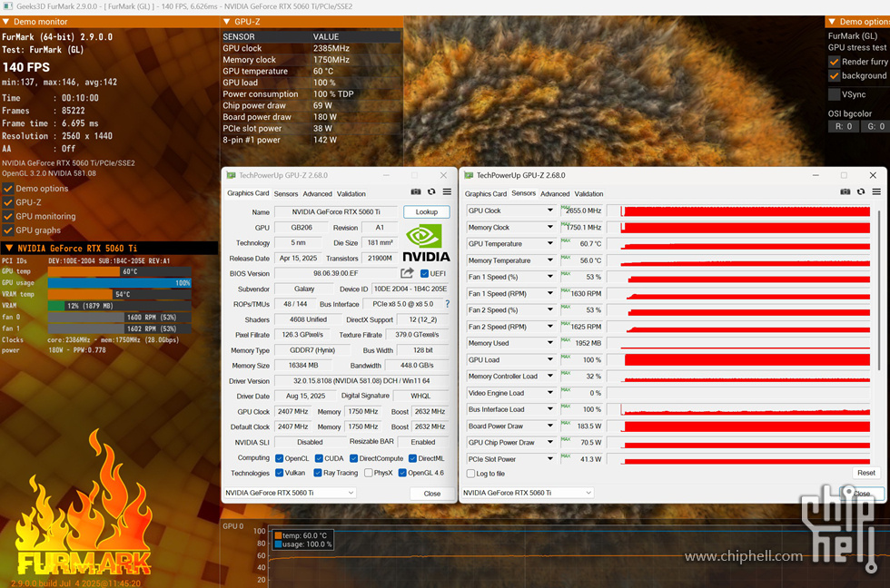This screenshot has height=588, width=890.
Task: Open the Memory Clock sensor dropdown
Action: click(x=550, y=227)
